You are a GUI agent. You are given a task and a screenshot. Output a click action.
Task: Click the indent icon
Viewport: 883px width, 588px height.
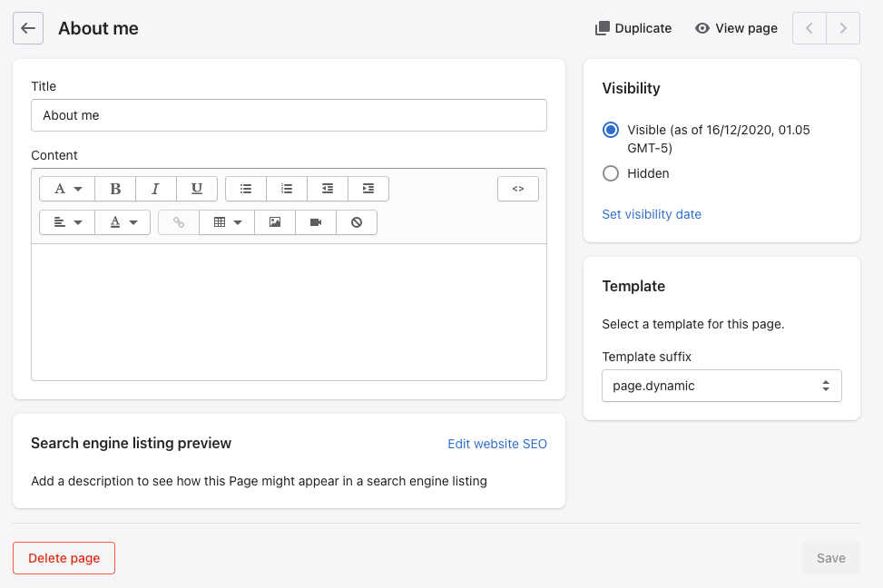(x=368, y=189)
